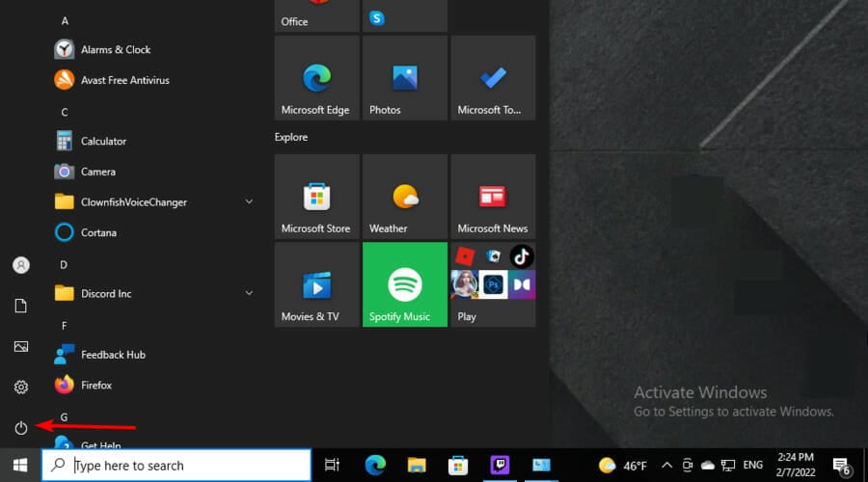Jump to letter A group
Viewport: 868px width, 482px height.
click(65, 21)
